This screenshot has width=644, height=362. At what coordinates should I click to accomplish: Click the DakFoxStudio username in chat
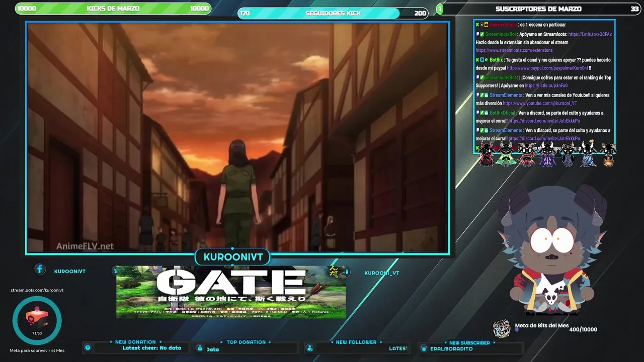point(503,25)
